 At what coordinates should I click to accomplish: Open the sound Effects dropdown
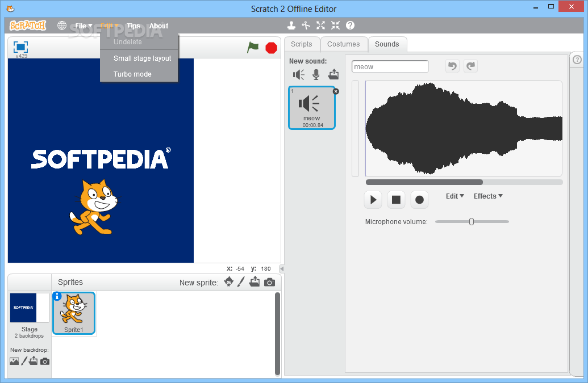click(488, 196)
